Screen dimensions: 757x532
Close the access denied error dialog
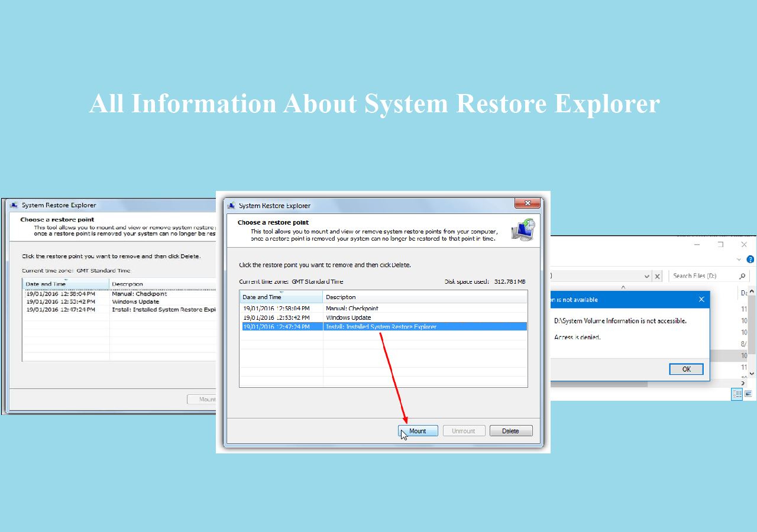click(x=701, y=300)
